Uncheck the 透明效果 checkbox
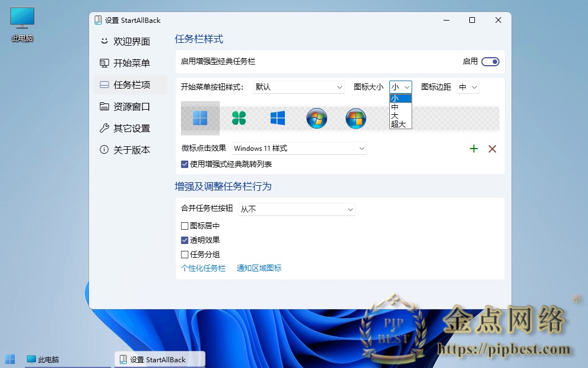The image size is (588, 368). [184, 240]
